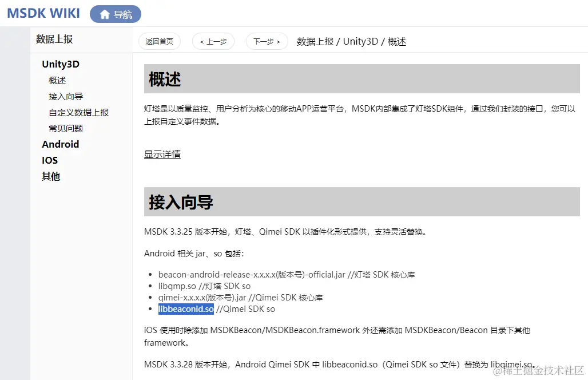
Task: Open 概述 in the sidebar
Action: click(x=57, y=80)
